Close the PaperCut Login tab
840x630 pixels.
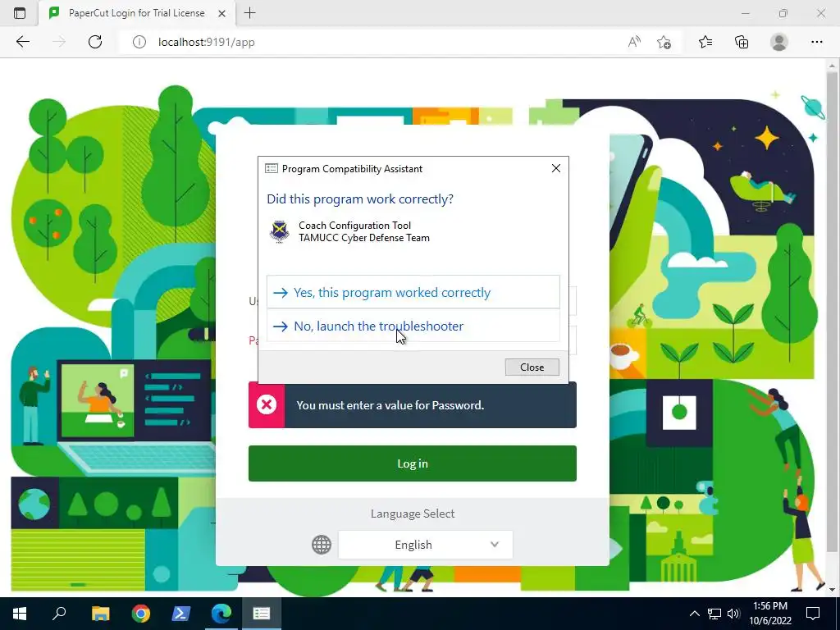(221, 13)
